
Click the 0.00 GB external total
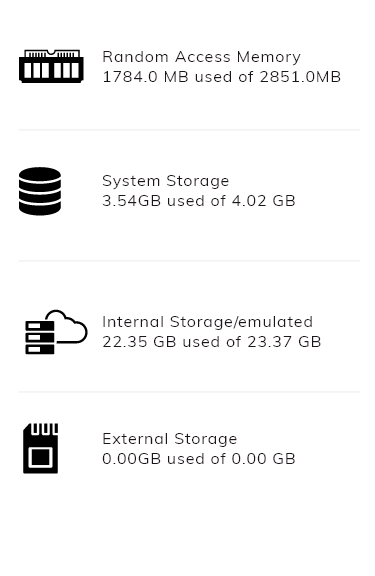tap(264, 459)
